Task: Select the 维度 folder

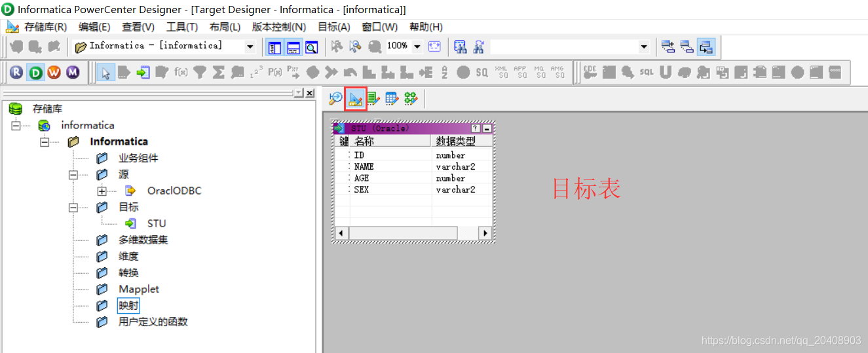Action: [128, 256]
